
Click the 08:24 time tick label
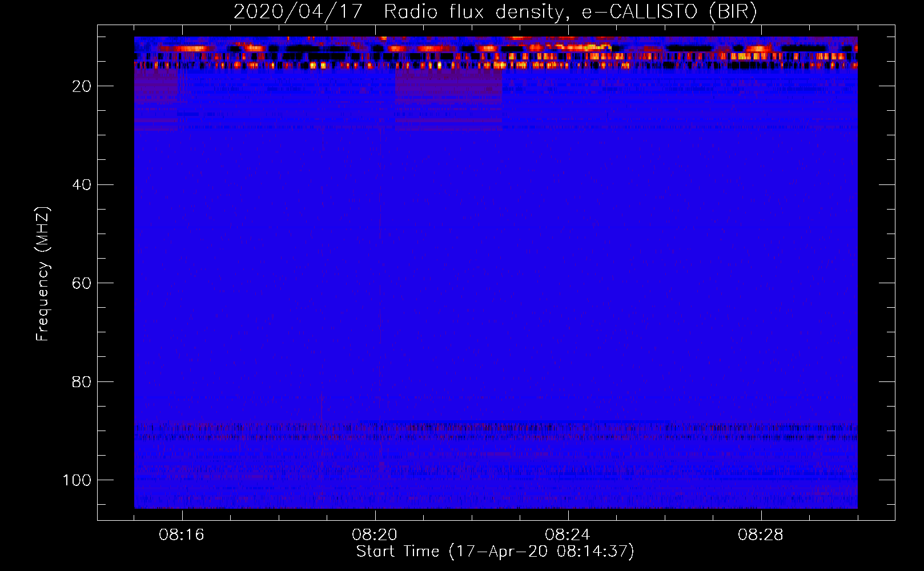coord(568,535)
